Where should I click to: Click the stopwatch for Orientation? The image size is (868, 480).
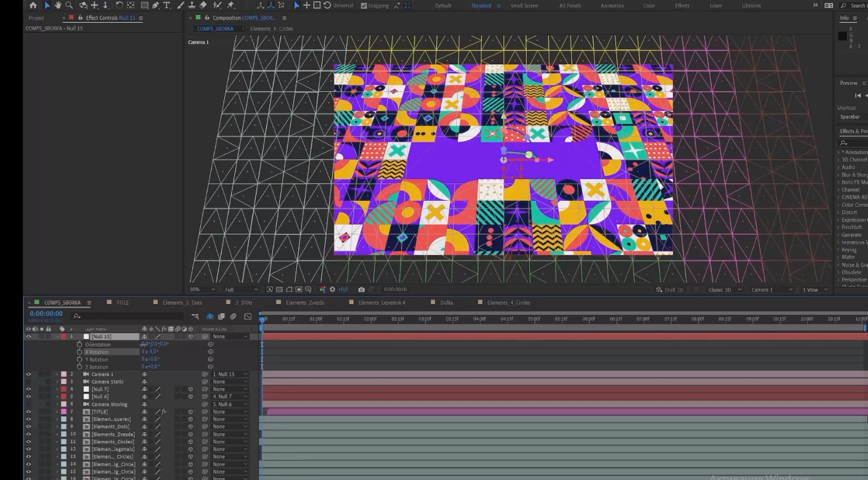[x=79, y=344]
